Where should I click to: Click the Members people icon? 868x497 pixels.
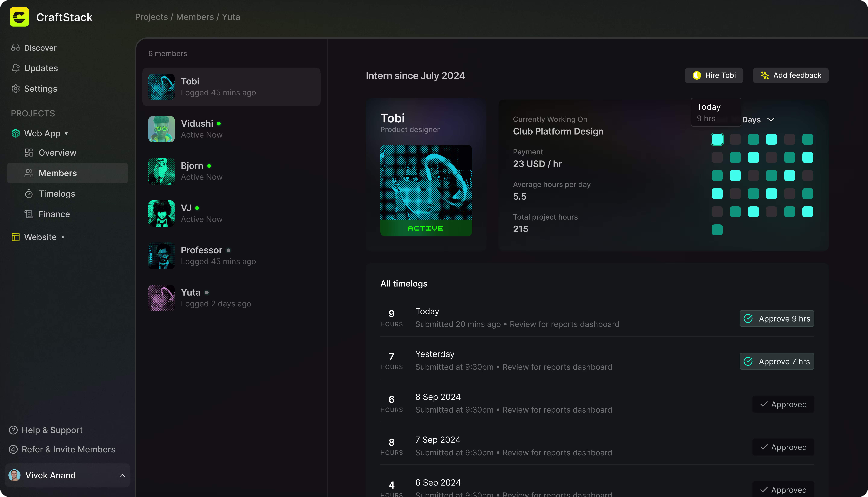(29, 173)
